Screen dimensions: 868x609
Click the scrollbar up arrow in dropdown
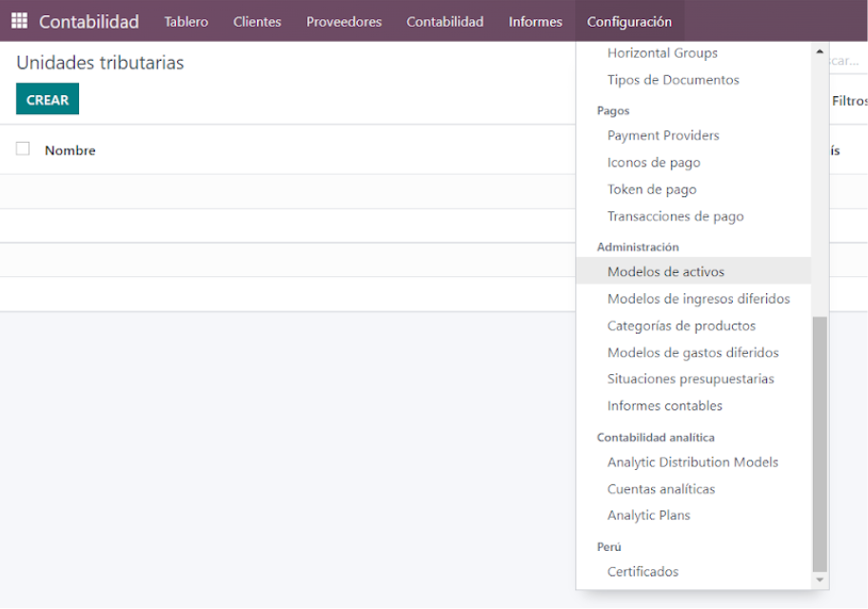pyautogui.click(x=819, y=51)
